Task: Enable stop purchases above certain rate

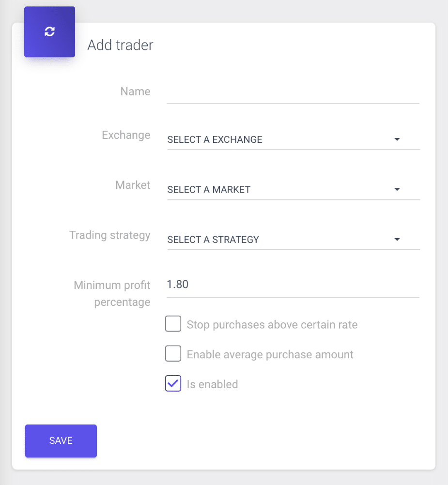Action: click(x=173, y=323)
